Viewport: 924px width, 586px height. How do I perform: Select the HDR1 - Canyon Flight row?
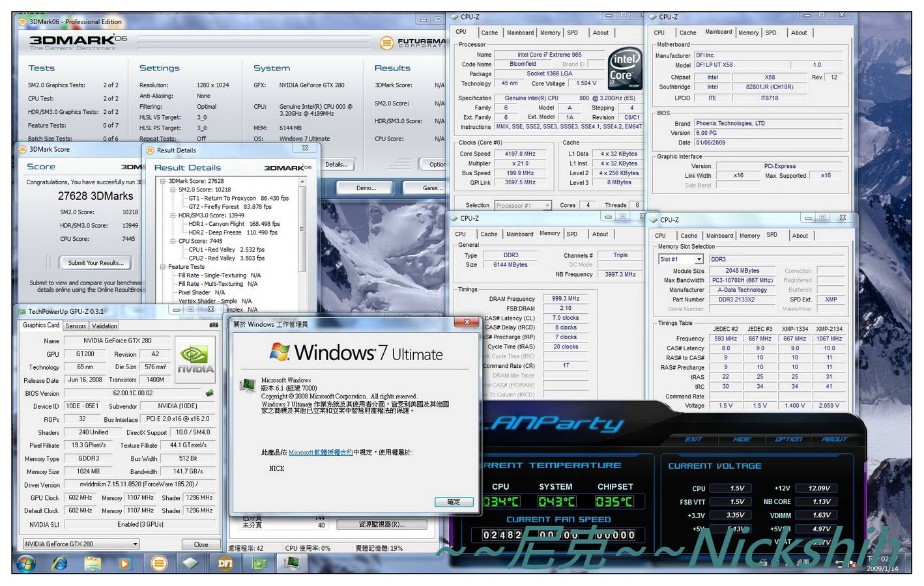tap(234, 223)
